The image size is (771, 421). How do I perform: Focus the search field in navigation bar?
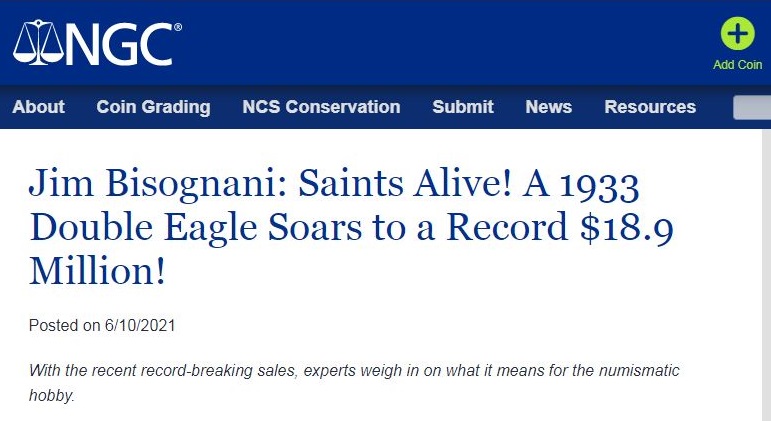[752, 107]
